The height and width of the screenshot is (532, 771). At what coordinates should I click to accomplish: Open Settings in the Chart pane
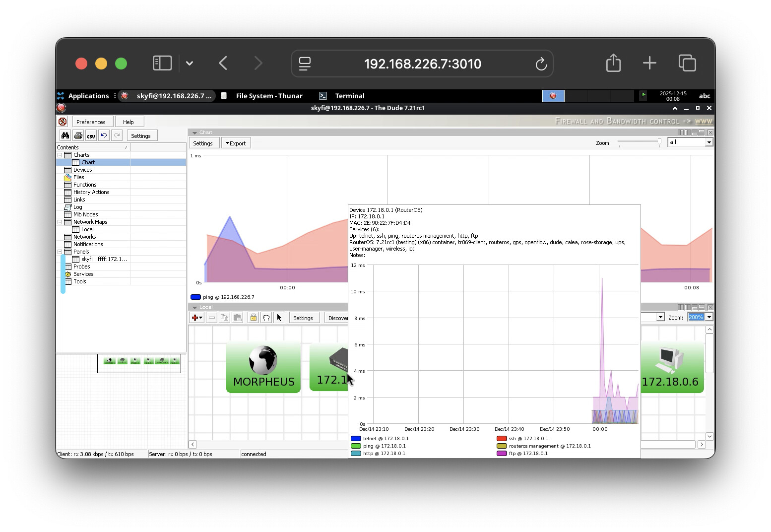203,143
